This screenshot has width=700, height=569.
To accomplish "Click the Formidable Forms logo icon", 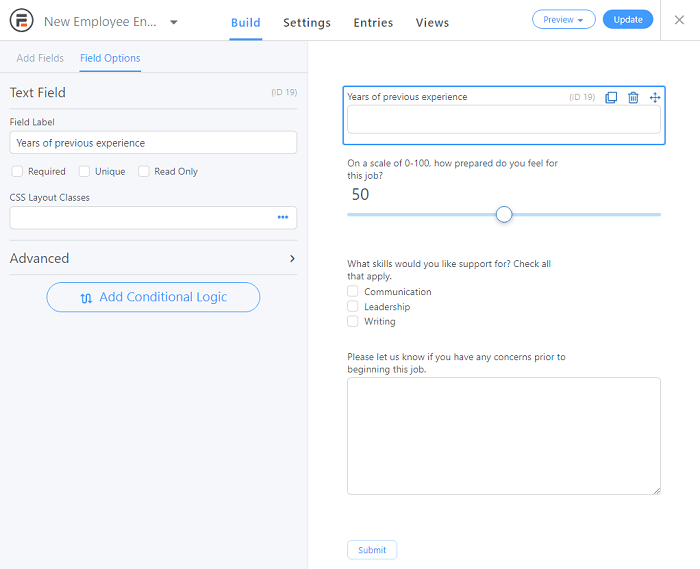I will pos(21,21).
